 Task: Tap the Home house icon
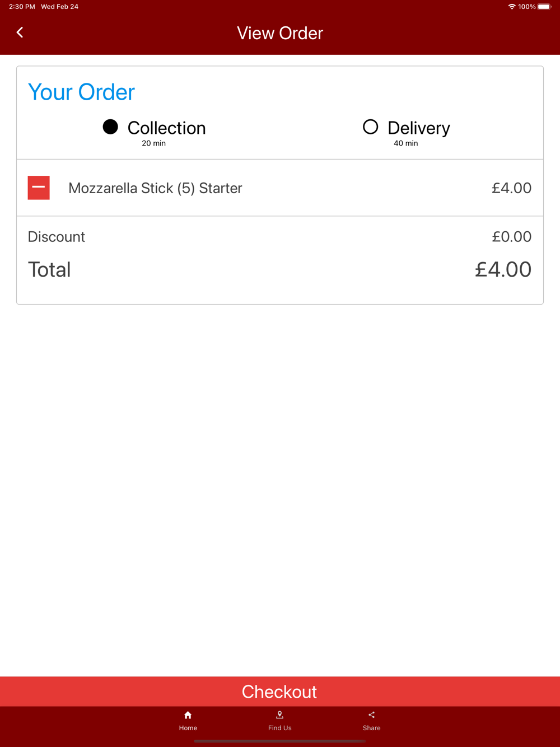click(188, 715)
